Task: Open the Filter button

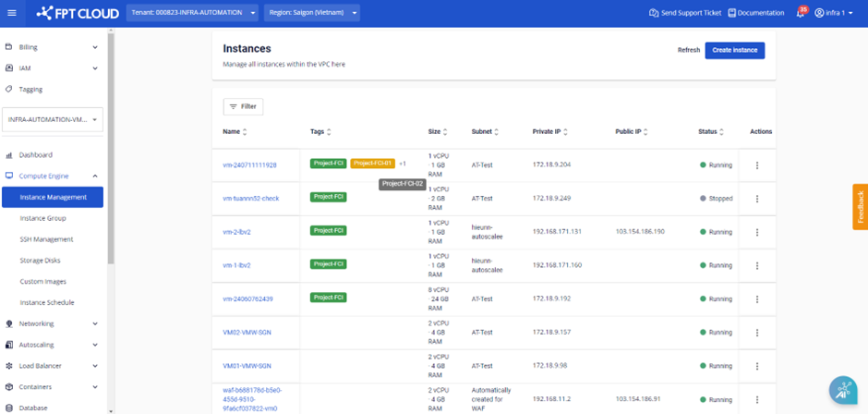Action: pos(243,106)
